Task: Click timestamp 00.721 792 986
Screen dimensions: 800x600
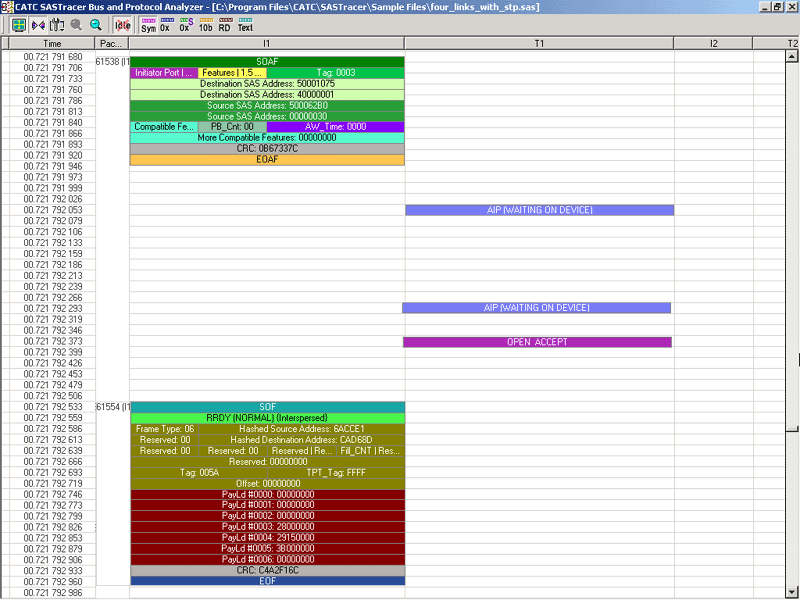Action: point(53,593)
